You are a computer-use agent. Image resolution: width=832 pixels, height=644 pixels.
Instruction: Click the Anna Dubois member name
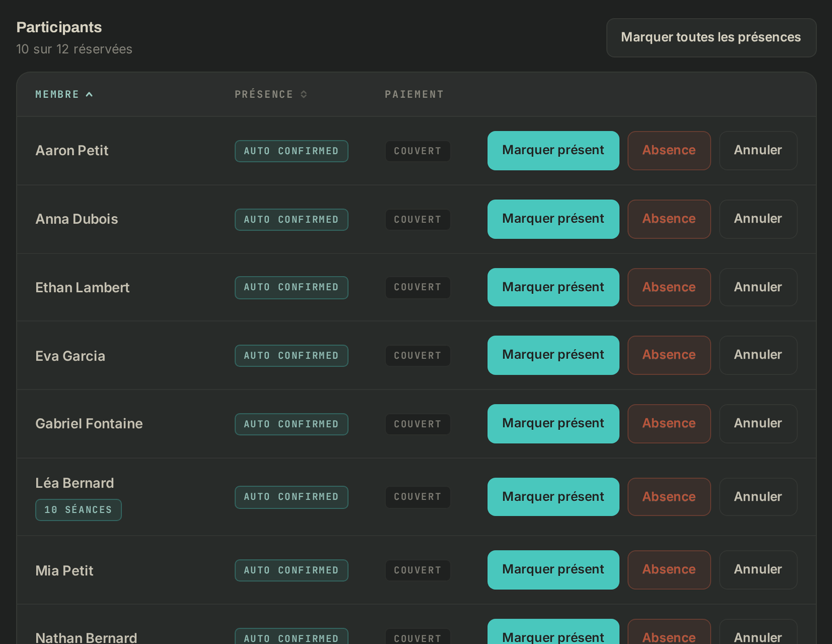click(x=76, y=219)
